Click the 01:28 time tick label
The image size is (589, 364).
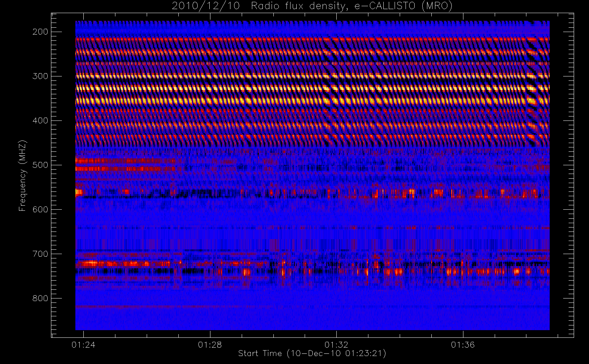[210, 345]
